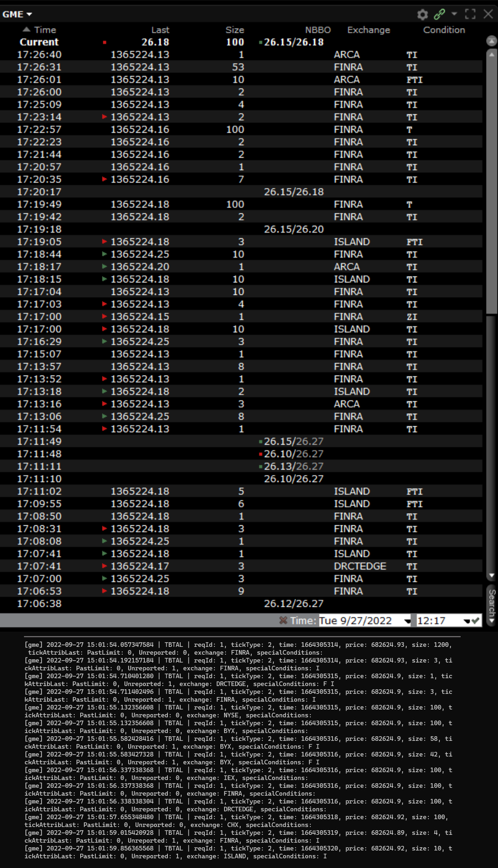The height and width of the screenshot is (868, 498).
Task: Select the 17:15:07 row timestamp
Action: [x=39, y=354]
